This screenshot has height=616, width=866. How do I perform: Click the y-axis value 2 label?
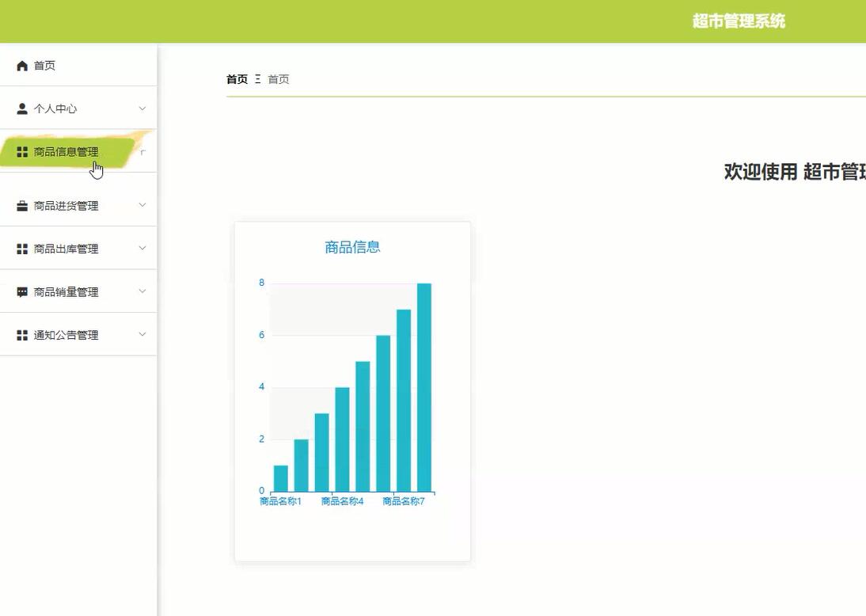262,439
